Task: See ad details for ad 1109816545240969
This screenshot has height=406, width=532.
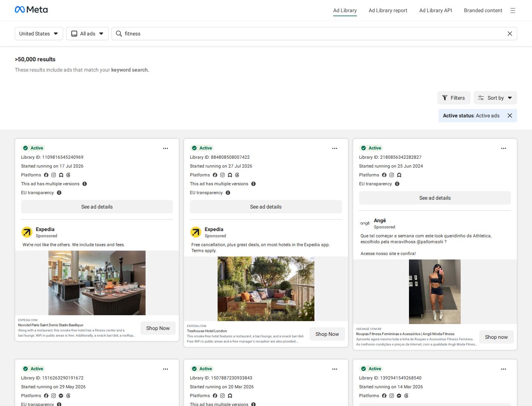Action: click(97, 207)
